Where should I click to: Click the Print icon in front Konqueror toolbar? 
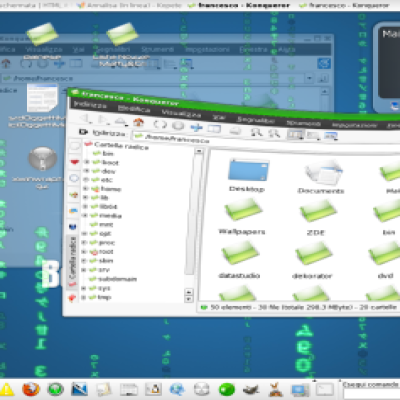coord(235,130)
